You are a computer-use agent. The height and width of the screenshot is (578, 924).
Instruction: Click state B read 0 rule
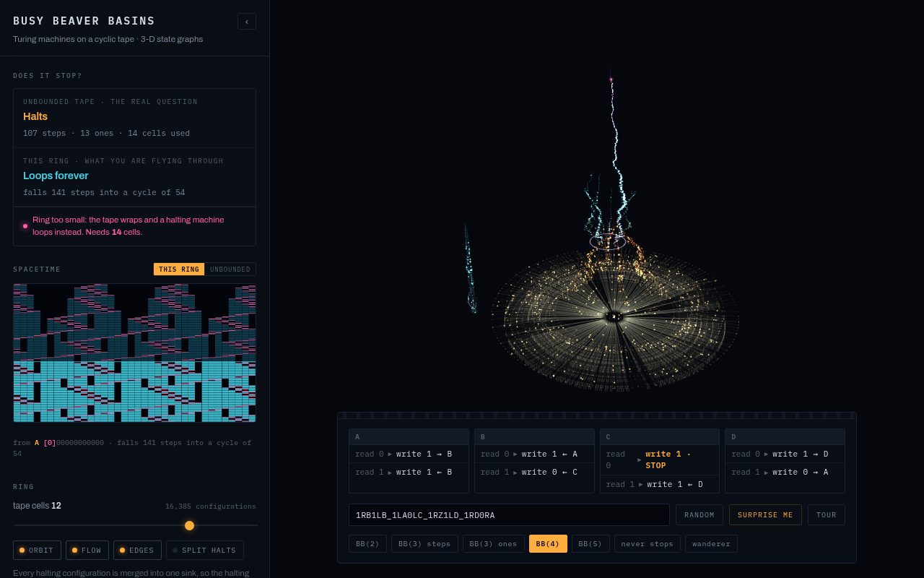tap(534, 454)
